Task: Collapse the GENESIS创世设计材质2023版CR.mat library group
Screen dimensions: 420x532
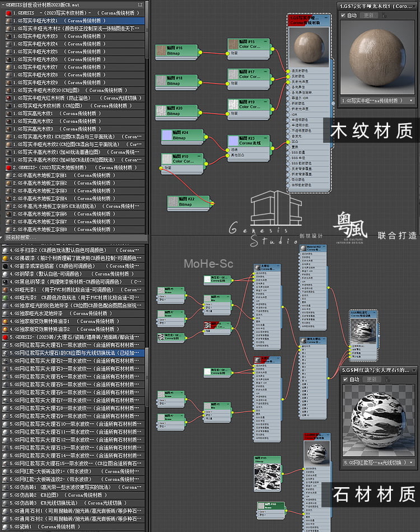Action: point(3,4)
